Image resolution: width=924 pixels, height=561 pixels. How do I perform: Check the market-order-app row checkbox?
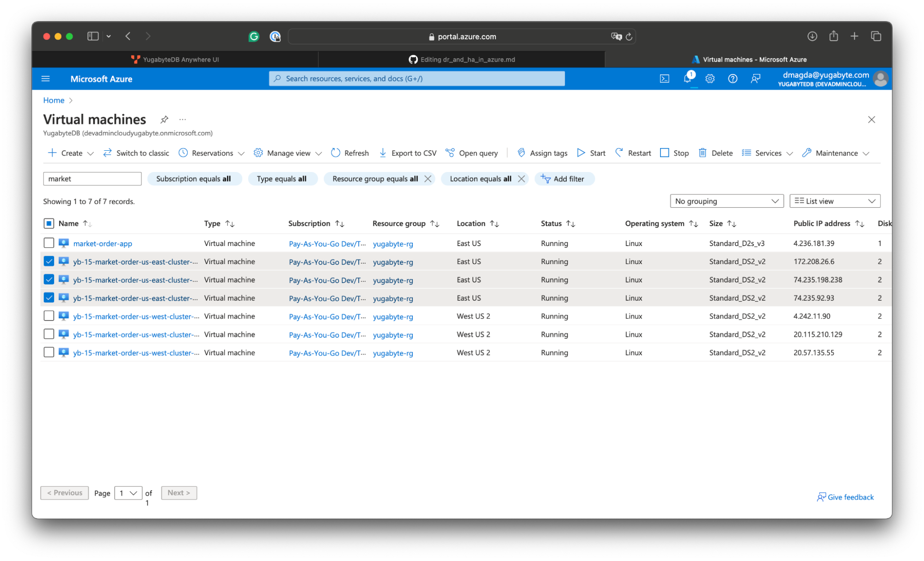[x=49, y=243]
